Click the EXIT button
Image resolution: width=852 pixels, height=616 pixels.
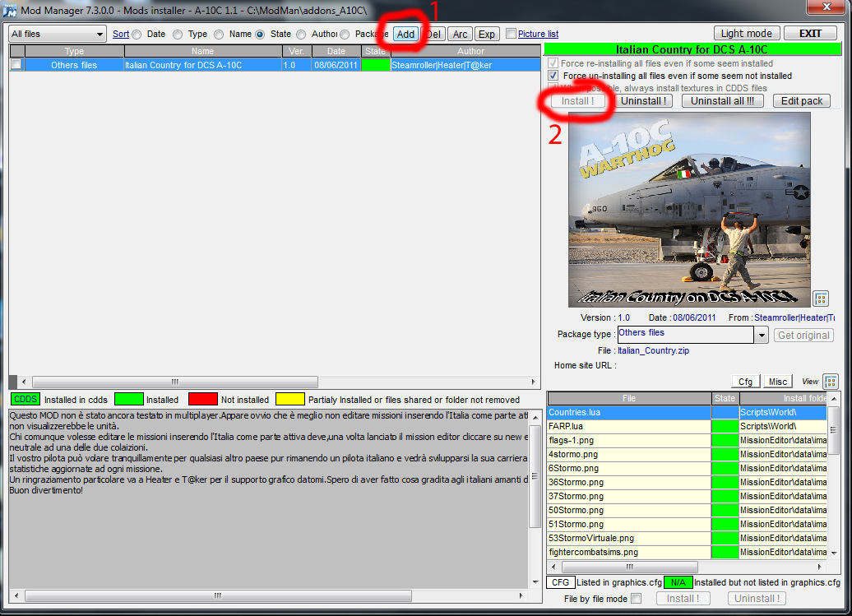tap(810, 33)
